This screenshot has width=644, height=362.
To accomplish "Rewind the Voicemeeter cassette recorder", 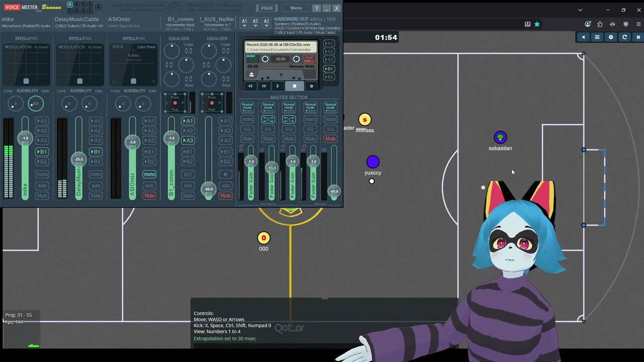I will pos(250,86).
